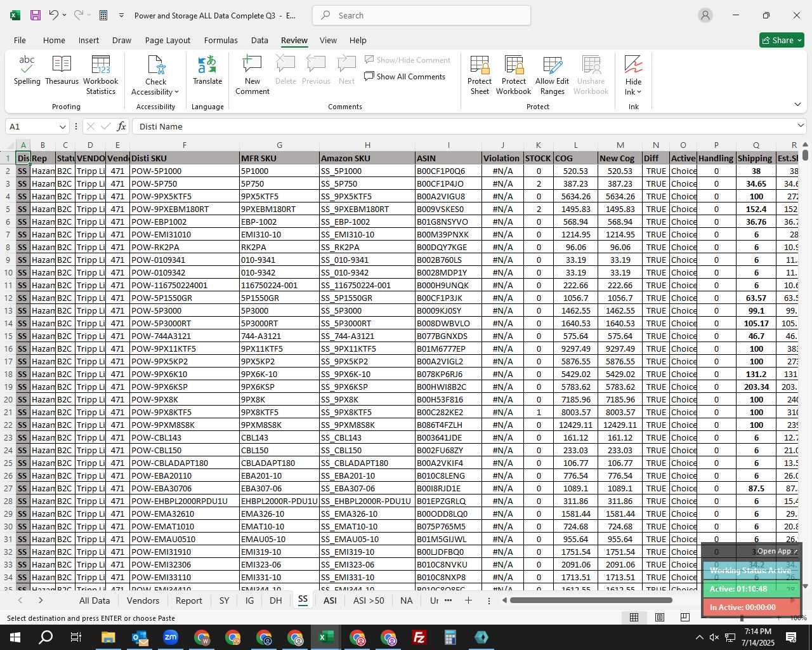
Task: Expand the Share button dropdown
Action: click(799, 40)
